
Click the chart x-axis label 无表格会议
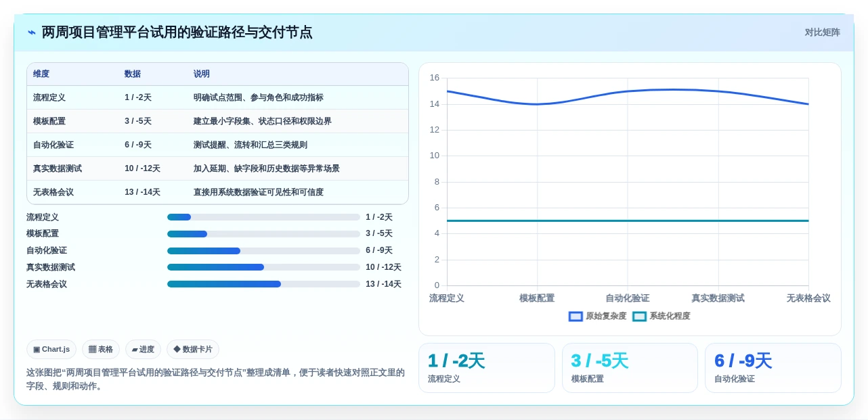pos(808,298)
